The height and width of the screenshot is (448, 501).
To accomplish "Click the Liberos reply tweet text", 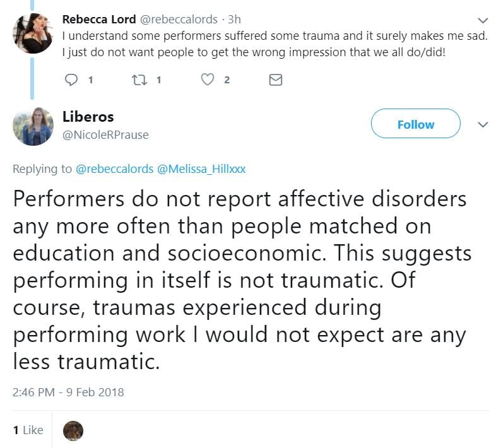I will [240, 280].
